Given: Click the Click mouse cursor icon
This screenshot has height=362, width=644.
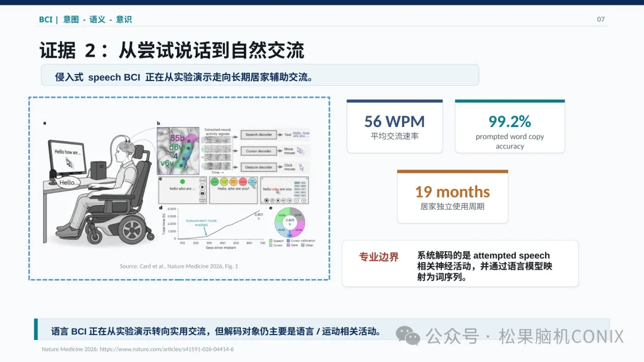Looking at the screenshot, I should tap(302, 167).
